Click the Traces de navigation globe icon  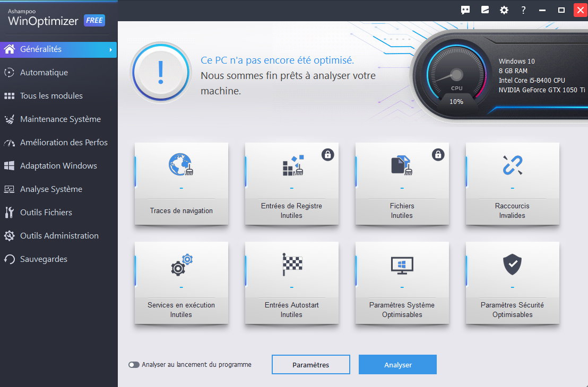coord(181,165)
